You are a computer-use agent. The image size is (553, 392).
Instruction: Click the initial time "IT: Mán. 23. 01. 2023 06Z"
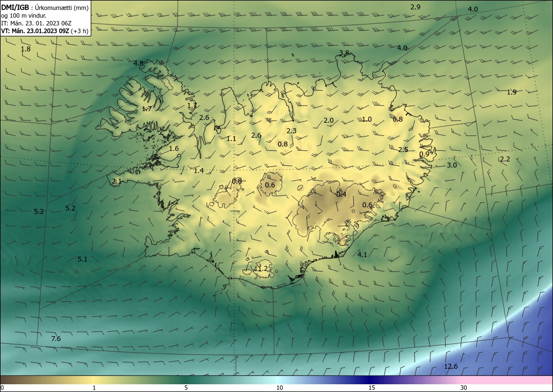[36, 23]
